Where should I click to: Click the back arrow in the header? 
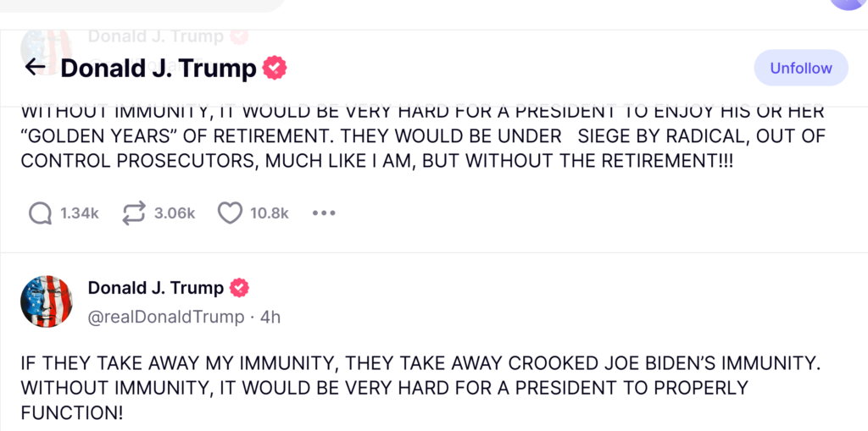pos(35,68)
